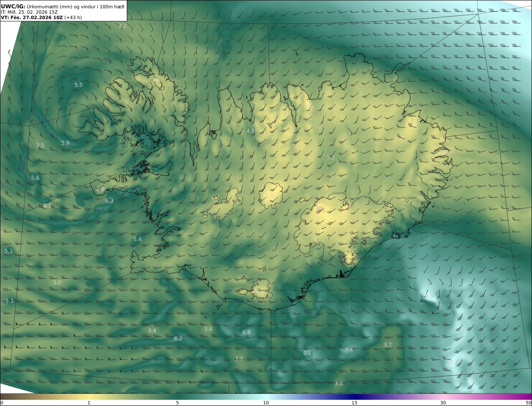Screen dimensions: 532x406
Task: Click the 6.2 precipitation value label
Action: pyautogui.click(x=178, y=339)
